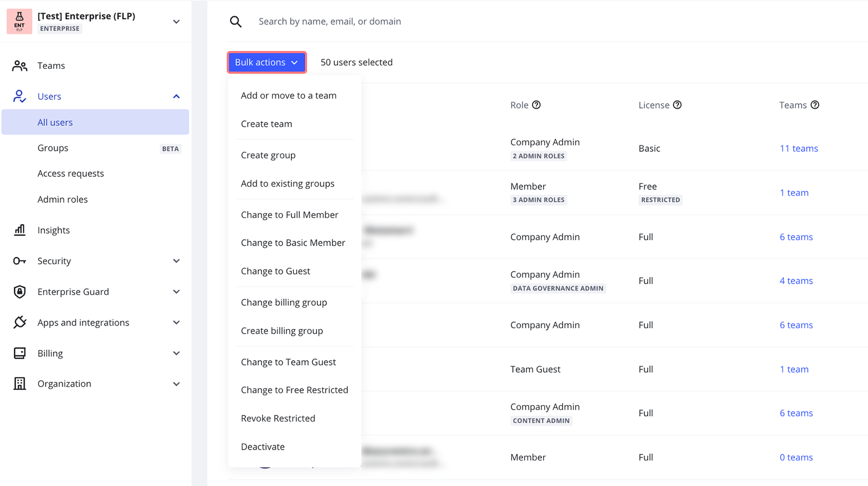Choose Add or move to a team
Viewport: 868px width, 486px height.
(289, 95)
